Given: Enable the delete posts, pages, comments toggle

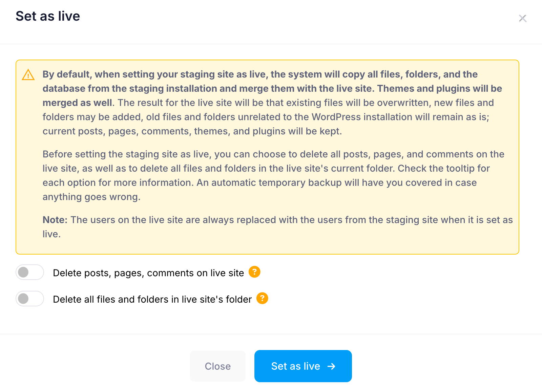Looking at the screenshot, I should coord(30,272).
